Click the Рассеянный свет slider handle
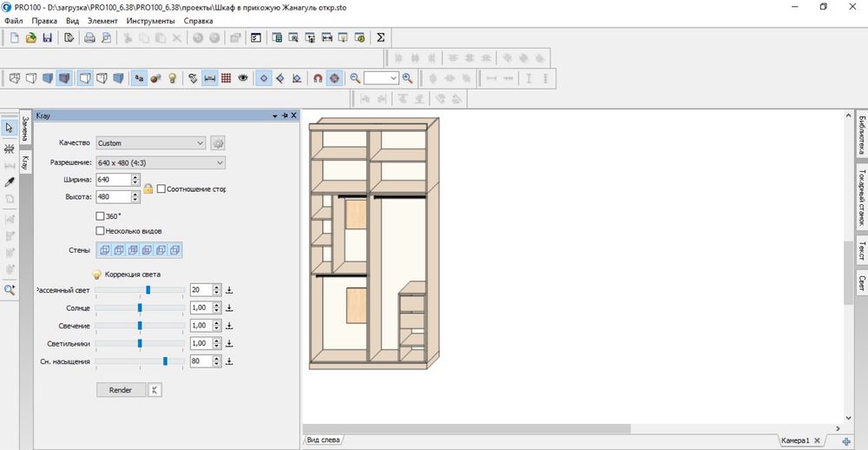The width and height of the screenshot is (868, 450). pos(148,290)
